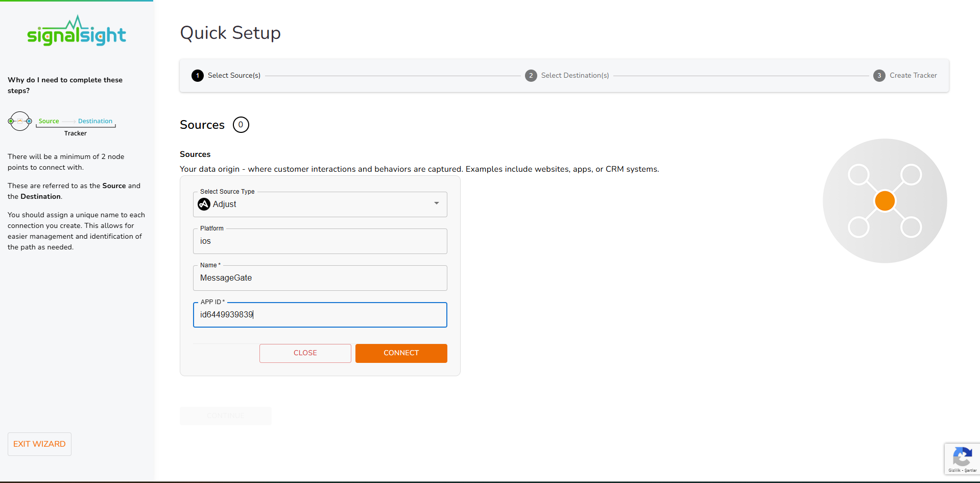Click the EXIT WIZARD button
The width and height of the screenshot is (980, 483).
pos(39,444)
